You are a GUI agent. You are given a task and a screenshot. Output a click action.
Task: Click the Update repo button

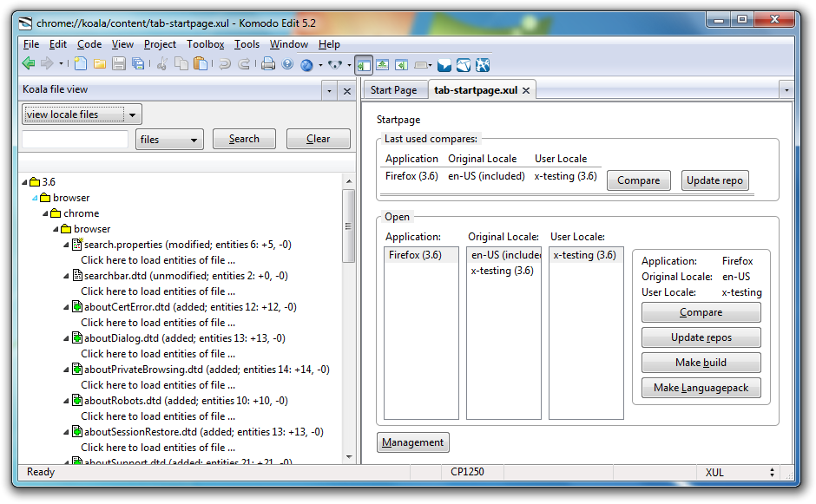pyautogui.click(x=714, y=180)
